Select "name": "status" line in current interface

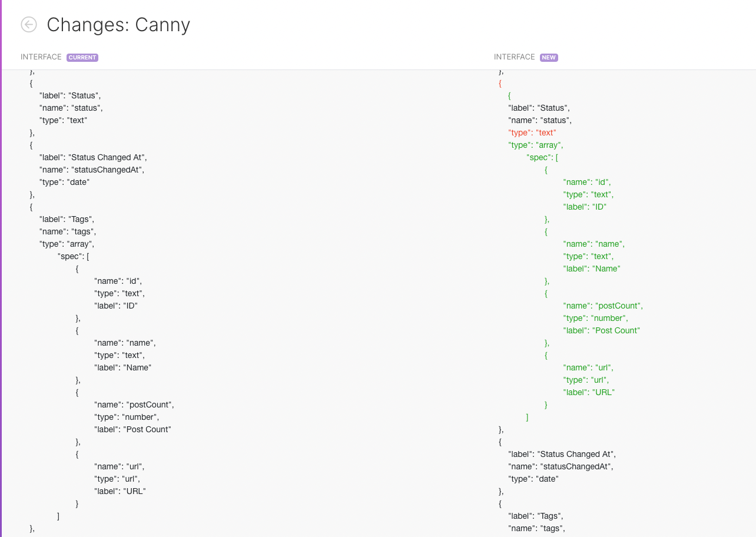pos(71,108)
